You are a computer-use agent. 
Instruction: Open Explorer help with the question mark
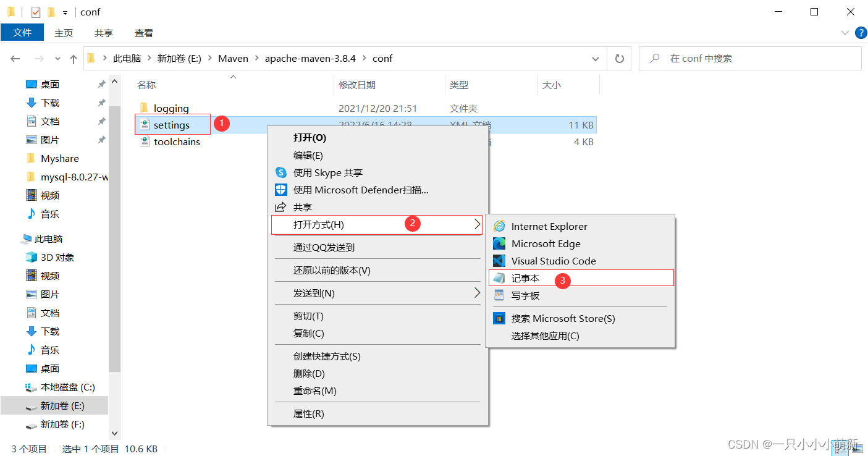[861, 33]
